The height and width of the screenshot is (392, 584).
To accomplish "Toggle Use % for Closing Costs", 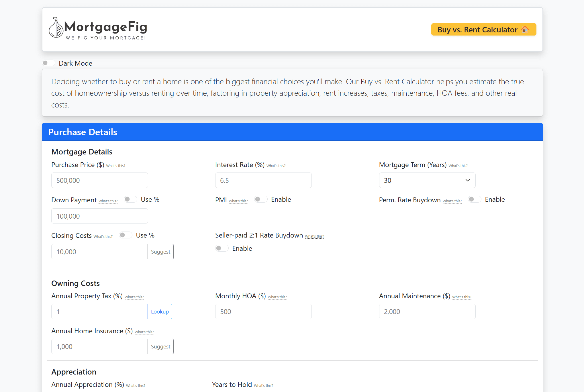I will pos(125,235).
